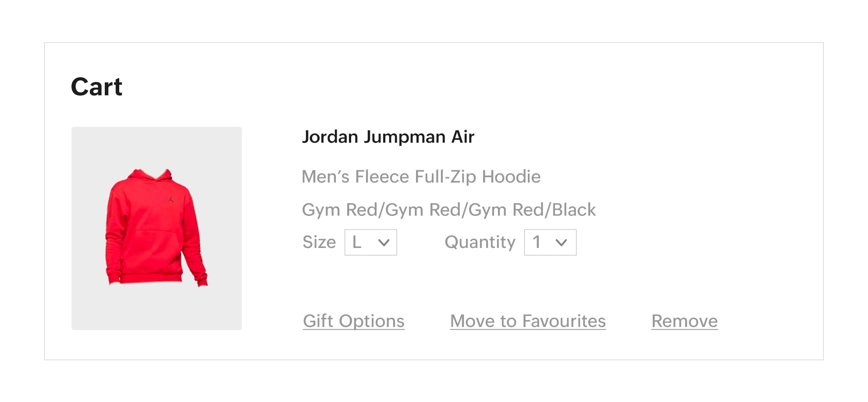The width and height of the screenshot is (868, 402).
Task: Click the red hoodie product thumbnail
Action: [157, 227]
